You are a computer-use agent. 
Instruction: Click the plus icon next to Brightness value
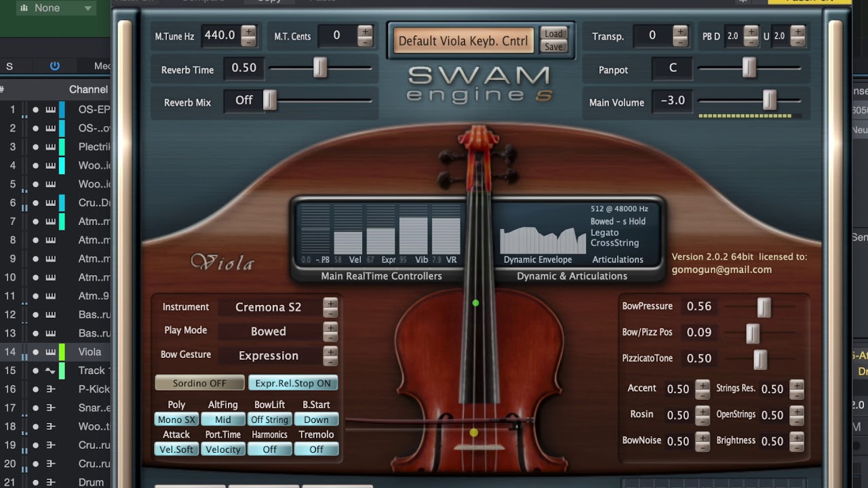[797, 436]
